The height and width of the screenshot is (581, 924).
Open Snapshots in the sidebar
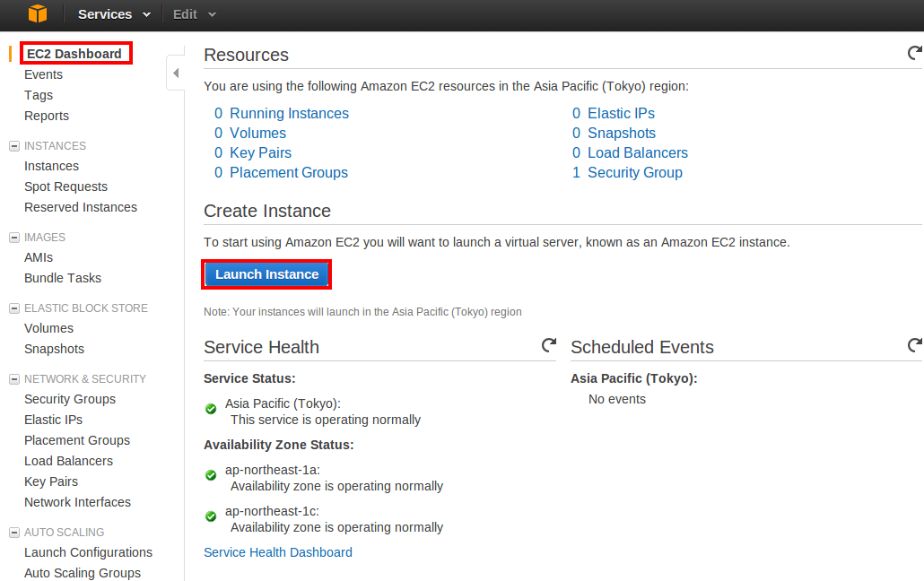point(54,349)
